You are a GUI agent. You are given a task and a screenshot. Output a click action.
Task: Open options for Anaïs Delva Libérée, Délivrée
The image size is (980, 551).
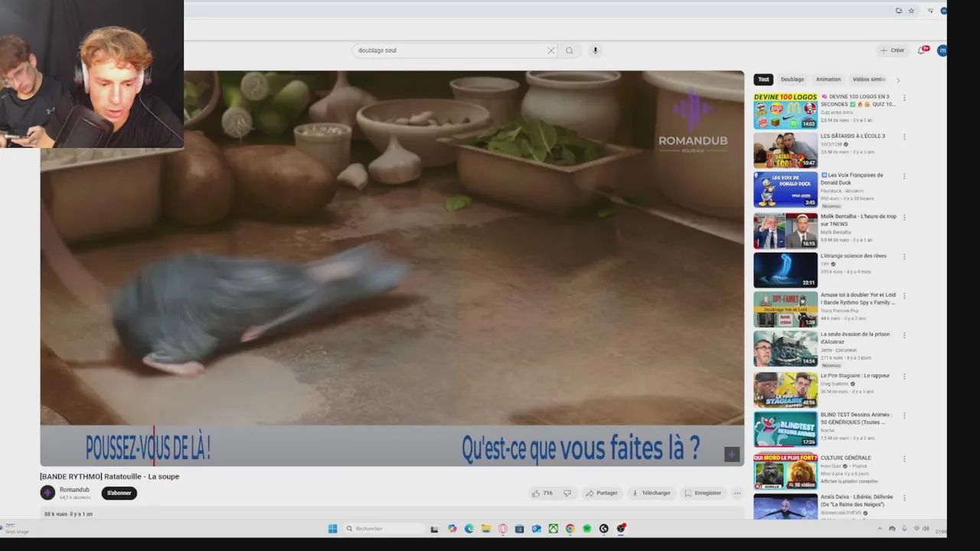point(904,498)
